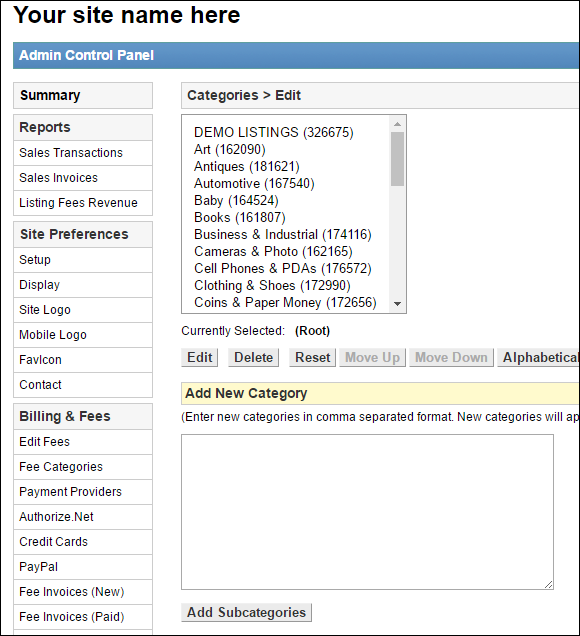Click the Categories > Edit breadcrumb heading

point(244,95)
